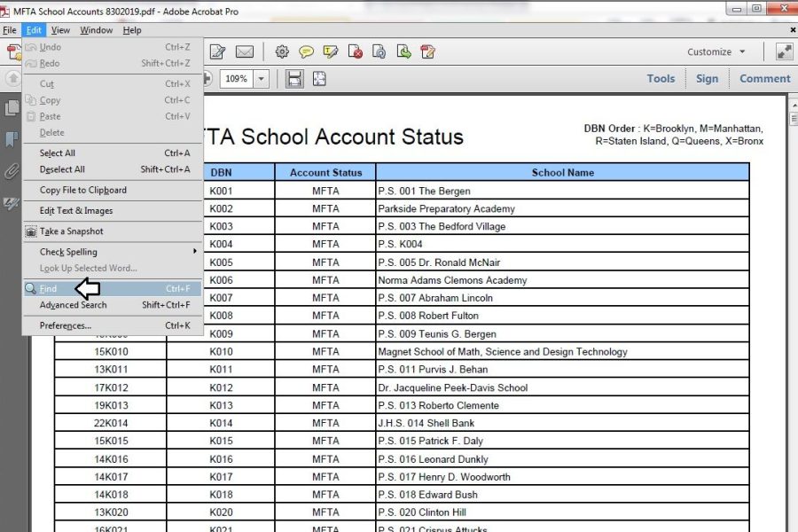Choose Take a Snapshot menu entry
The image size is (798, 532).
click(x=113, y=231)
